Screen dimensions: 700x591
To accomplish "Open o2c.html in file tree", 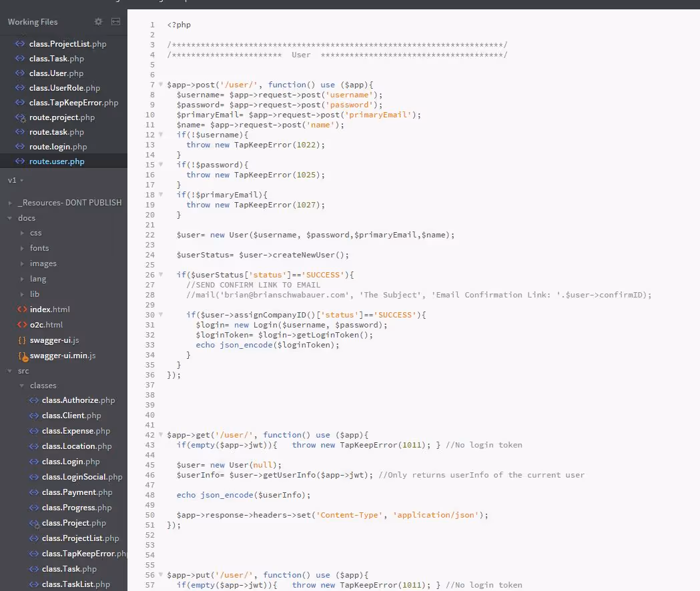I will tap(46, 325).
